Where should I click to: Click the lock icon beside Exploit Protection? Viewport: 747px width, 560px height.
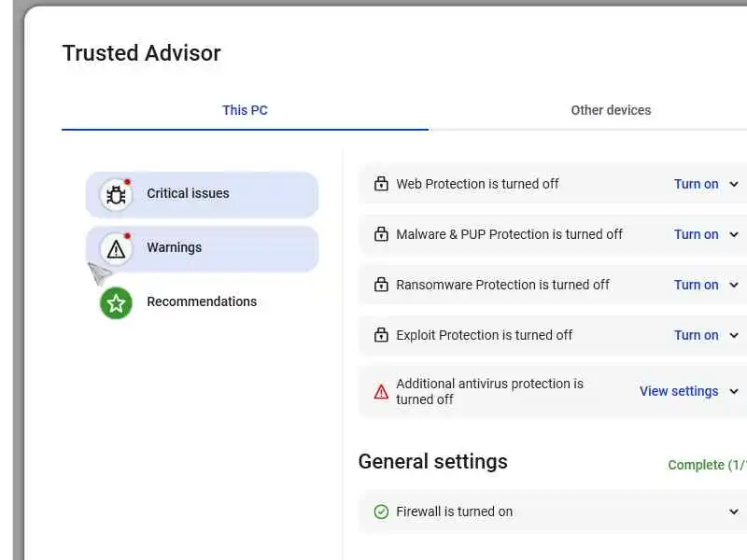pyautogui.click(x=381, y=335)
